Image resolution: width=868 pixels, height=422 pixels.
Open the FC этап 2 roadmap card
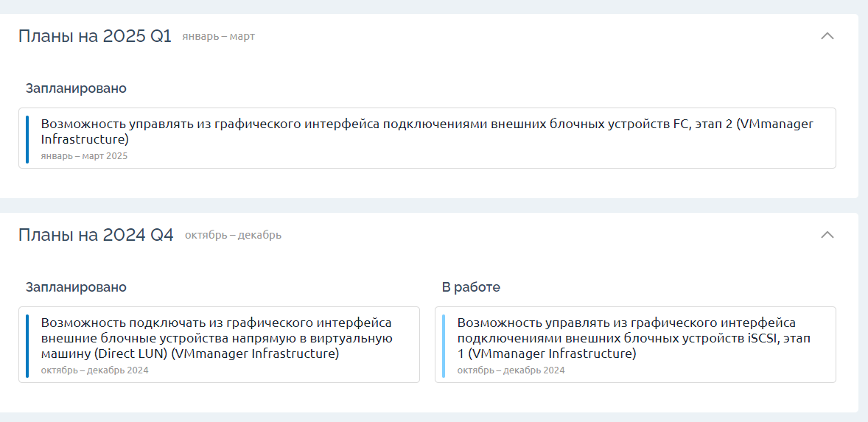427,138
